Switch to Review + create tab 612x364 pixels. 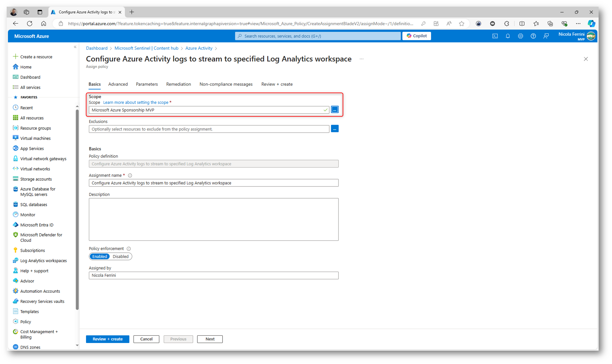(277, 84)
